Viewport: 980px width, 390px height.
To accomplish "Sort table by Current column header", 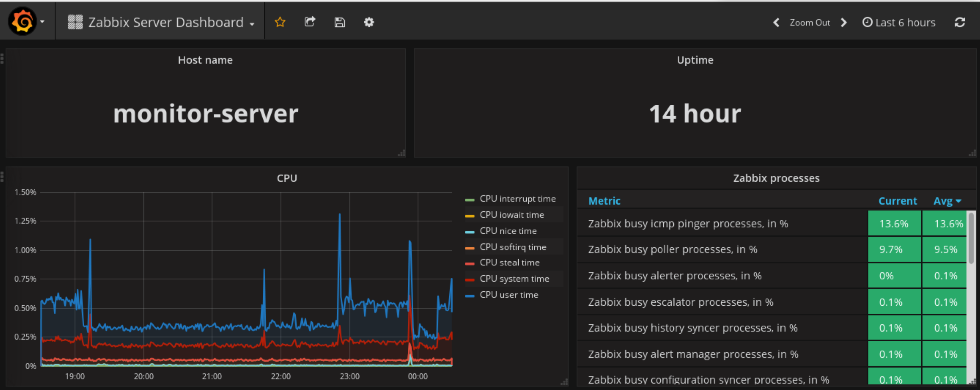I will 897,201.
